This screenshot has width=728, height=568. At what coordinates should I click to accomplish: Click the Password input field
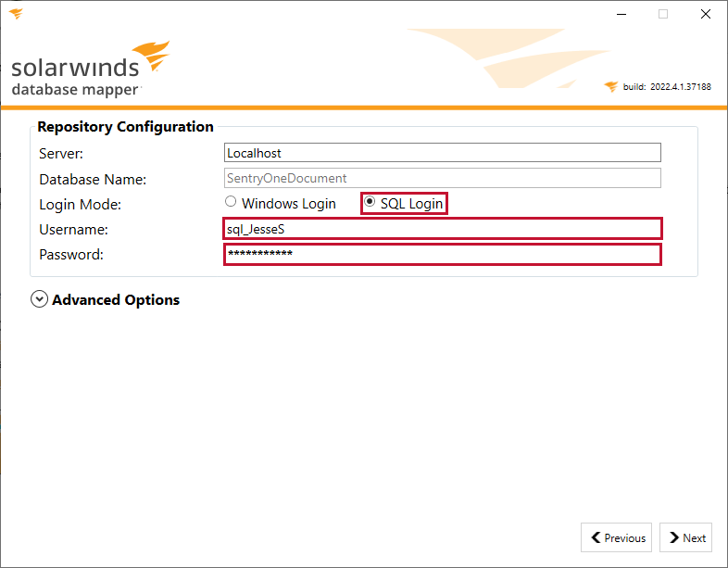pos(443,255)
